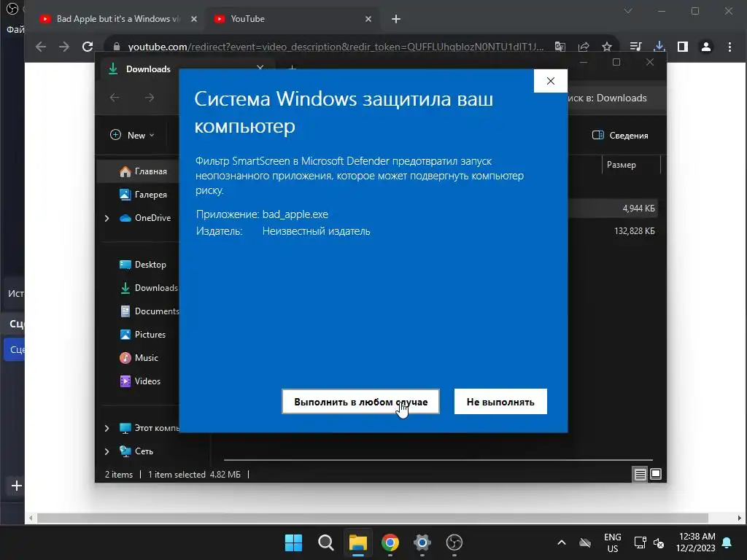
Task: Open File Explorer from taskbar
Action: (x=357, y=542)
